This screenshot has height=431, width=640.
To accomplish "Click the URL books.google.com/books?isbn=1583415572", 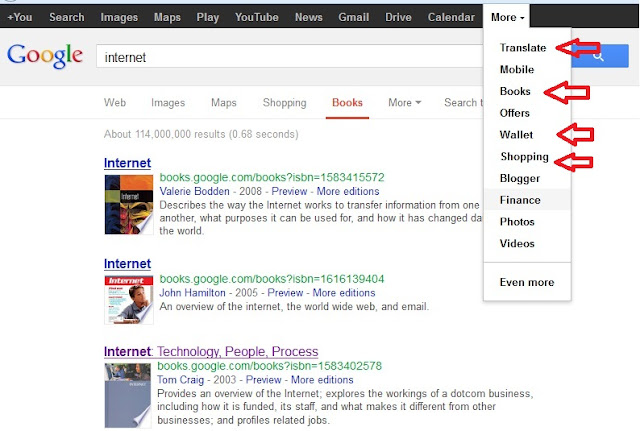I will (x=272, y=178).
